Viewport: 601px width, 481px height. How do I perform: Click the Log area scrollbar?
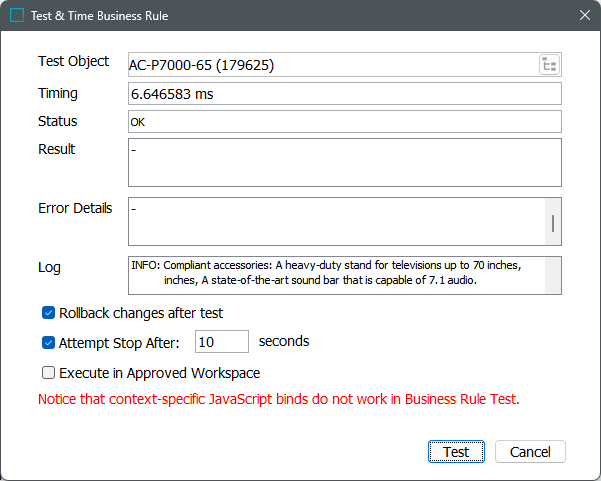(553, 275)
